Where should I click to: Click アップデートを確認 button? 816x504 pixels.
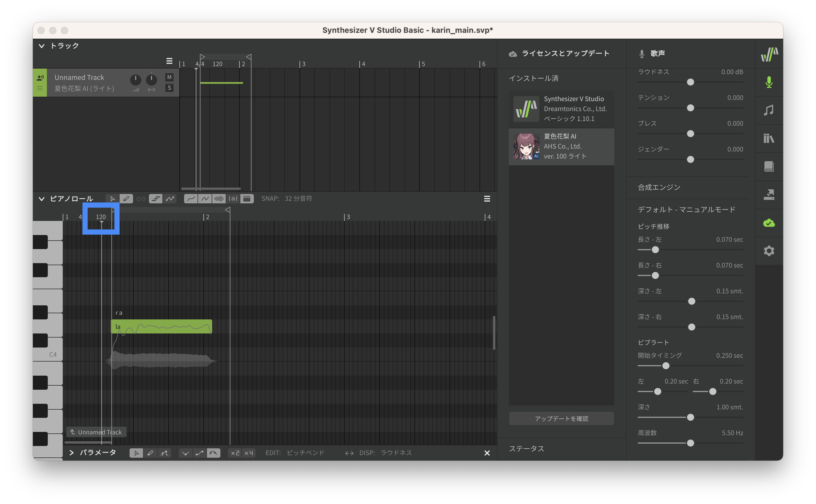click(x=561, y=418)
